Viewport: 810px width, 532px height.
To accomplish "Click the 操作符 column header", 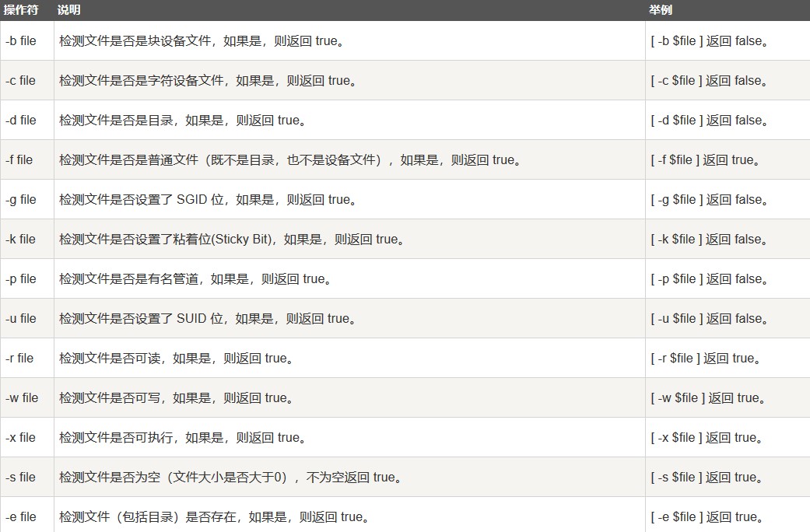I will (21, 10).
